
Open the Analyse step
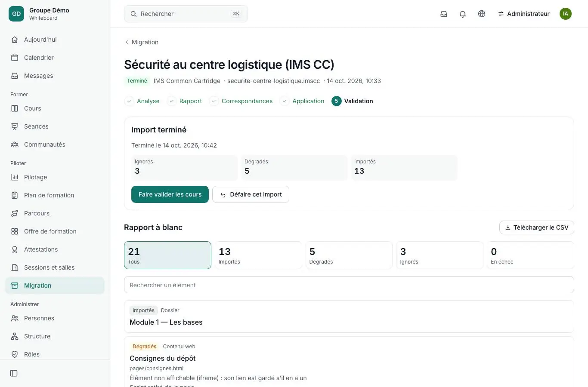(142, 101)
